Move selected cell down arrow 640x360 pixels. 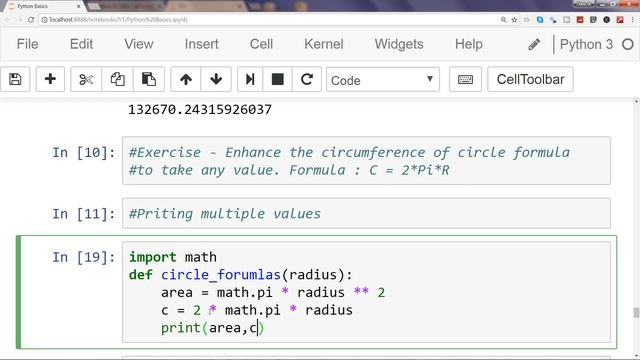tap(216, 79)
